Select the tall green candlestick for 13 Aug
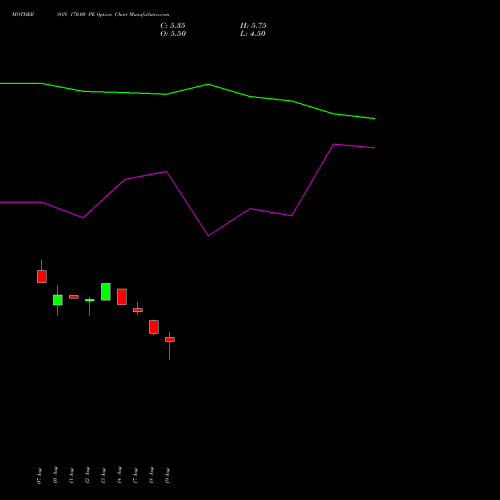Screen dimensions: 500x500 click(x=106, y=292)
